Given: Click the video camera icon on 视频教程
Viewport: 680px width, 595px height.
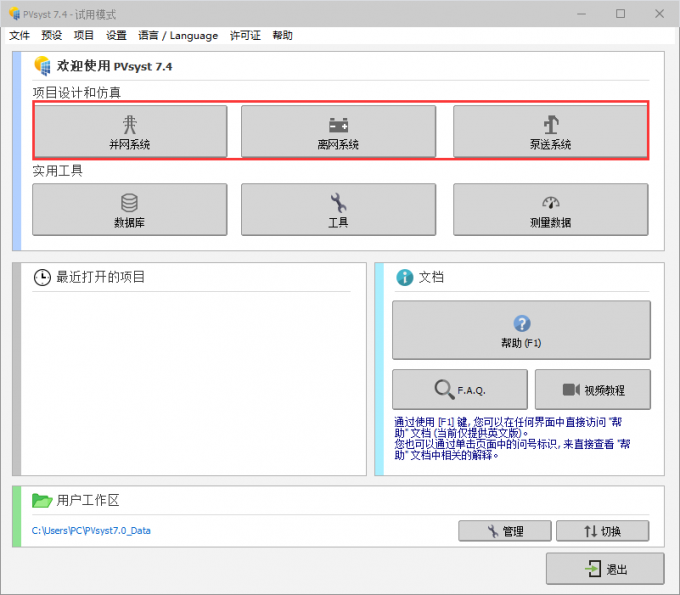Looking at the screenshot, I should [571, 389].
